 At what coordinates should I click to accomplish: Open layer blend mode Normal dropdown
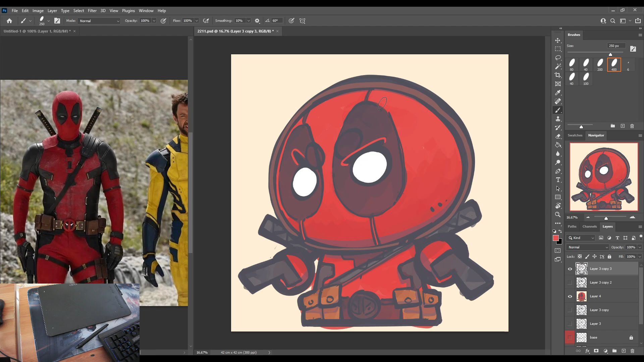point(588,247)
